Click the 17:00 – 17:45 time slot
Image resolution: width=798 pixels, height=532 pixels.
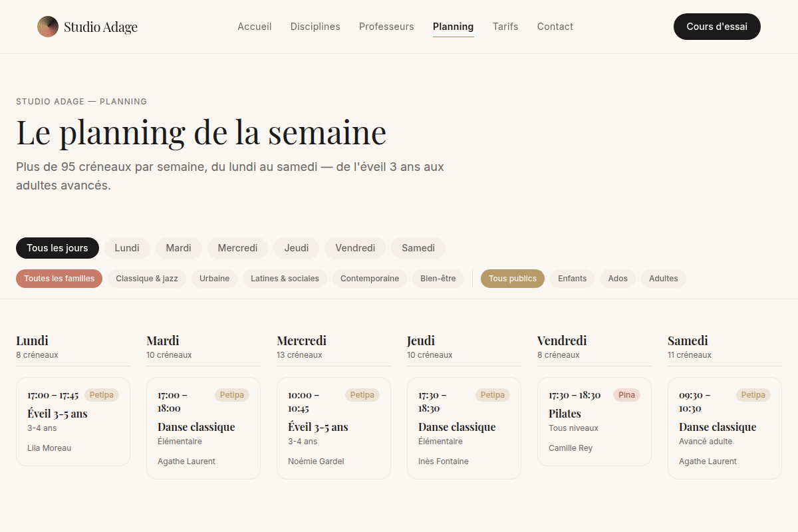click(53, 395)
